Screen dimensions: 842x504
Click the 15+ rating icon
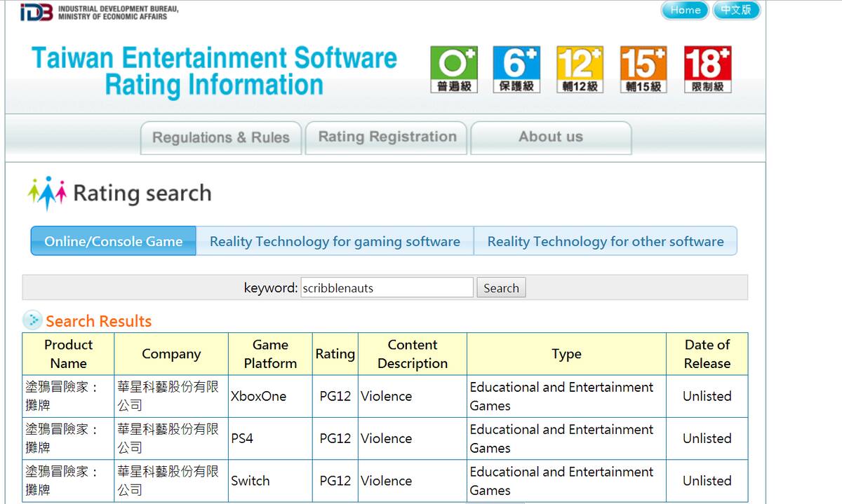[x=643, y=69]
